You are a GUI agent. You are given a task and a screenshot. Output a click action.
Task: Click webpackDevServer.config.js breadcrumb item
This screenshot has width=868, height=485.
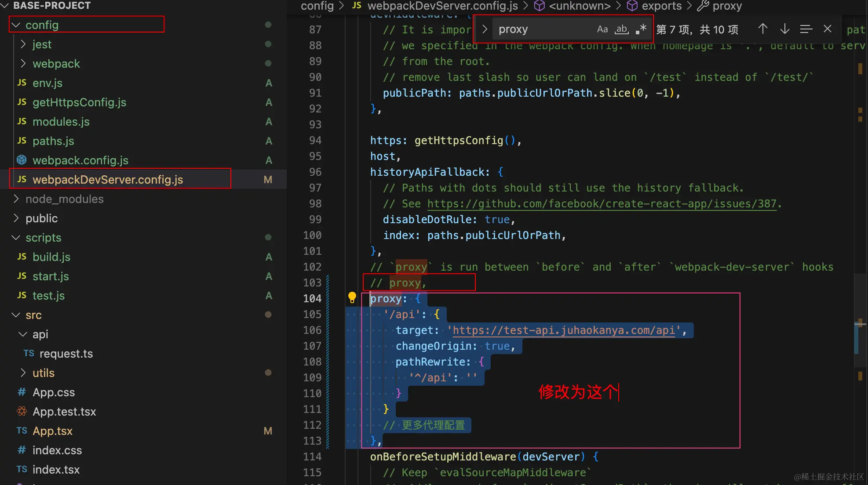[442, 6]
